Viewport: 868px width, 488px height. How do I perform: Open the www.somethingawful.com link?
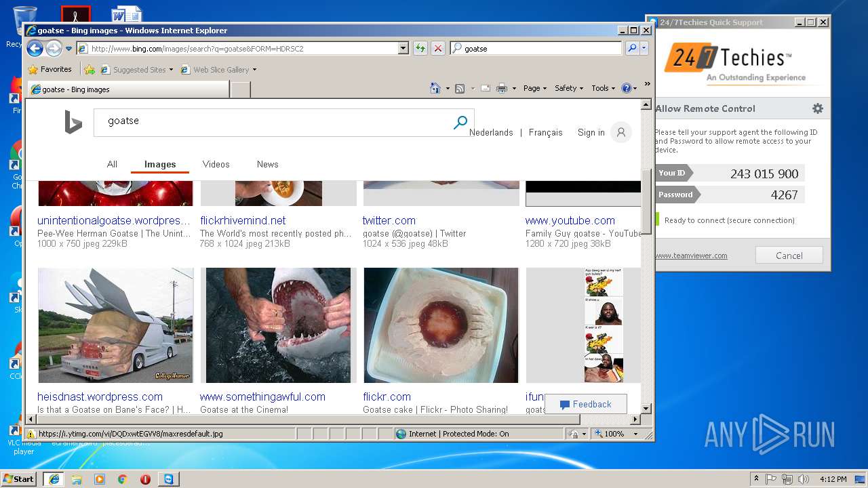tap(262, 396)
